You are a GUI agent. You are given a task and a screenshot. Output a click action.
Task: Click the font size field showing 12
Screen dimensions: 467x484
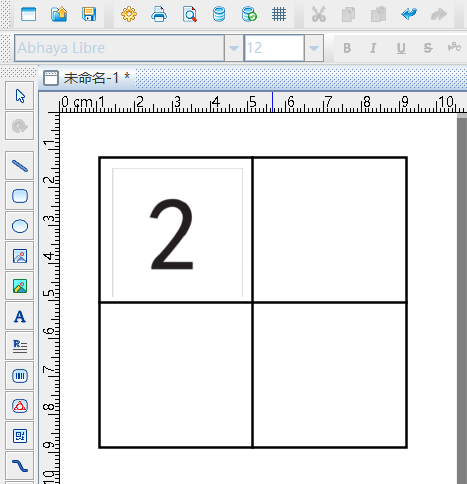(x=274, y=48)
